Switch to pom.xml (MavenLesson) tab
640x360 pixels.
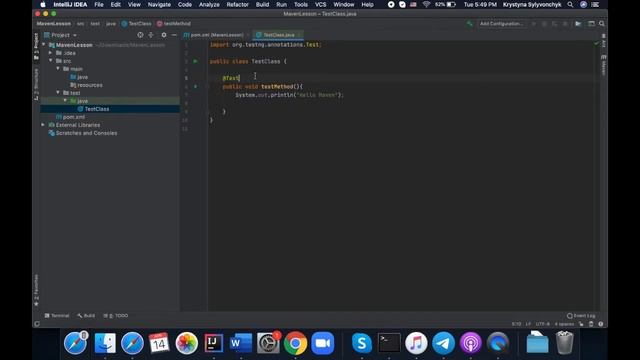[216, 35]
